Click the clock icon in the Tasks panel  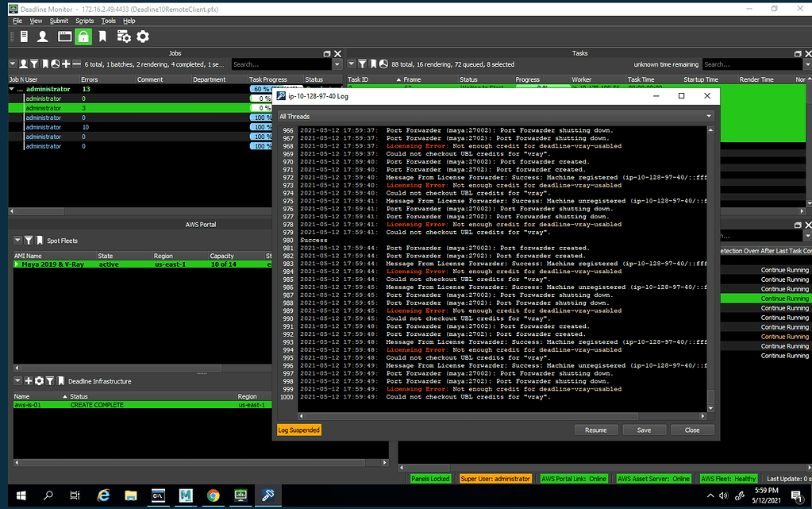click(x=383, y=64)
